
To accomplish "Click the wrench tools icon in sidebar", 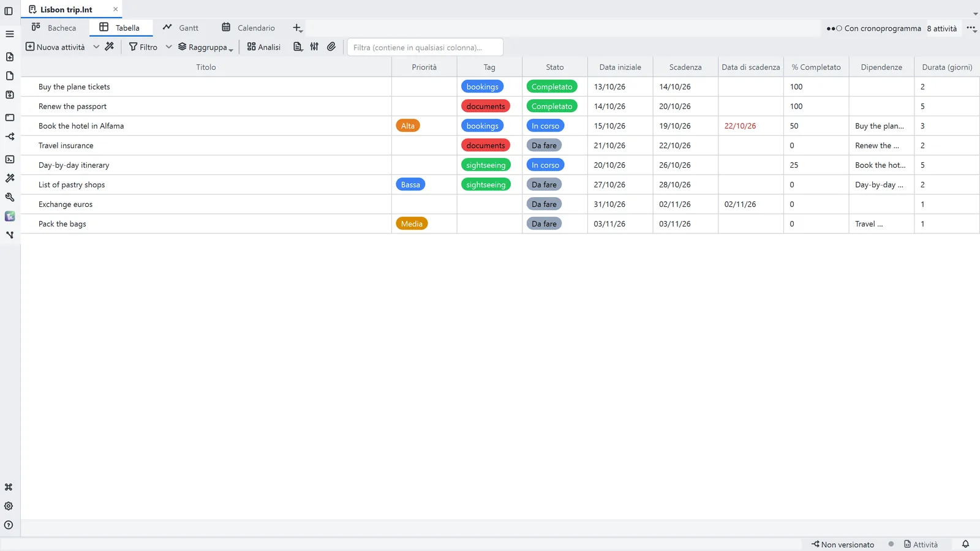I will click(x=9, y=197).
